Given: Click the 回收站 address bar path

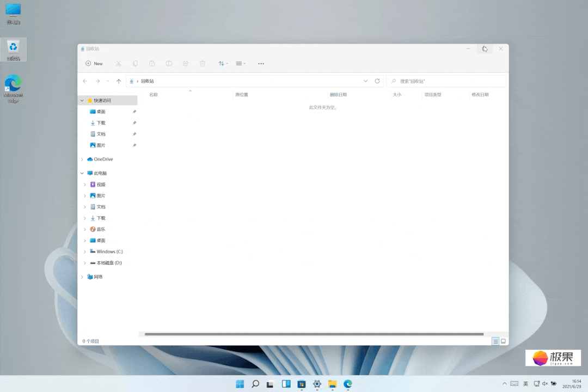Looking at the screenshot, I should (x=148, y=81).
